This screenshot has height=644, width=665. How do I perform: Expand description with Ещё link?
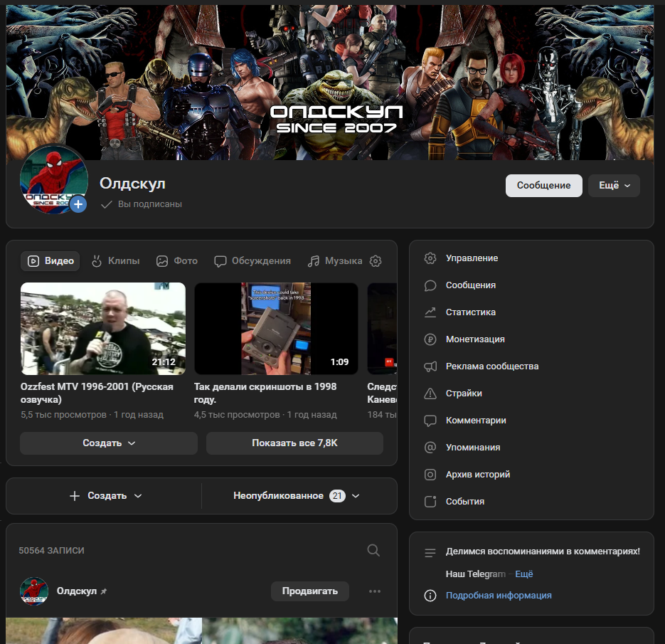click(x=523, y=574)
